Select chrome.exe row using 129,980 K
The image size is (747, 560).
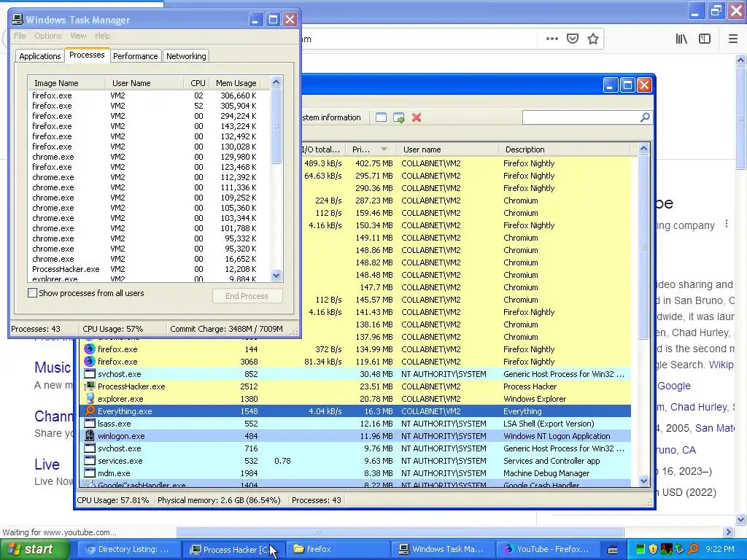(x=149, y=157)
